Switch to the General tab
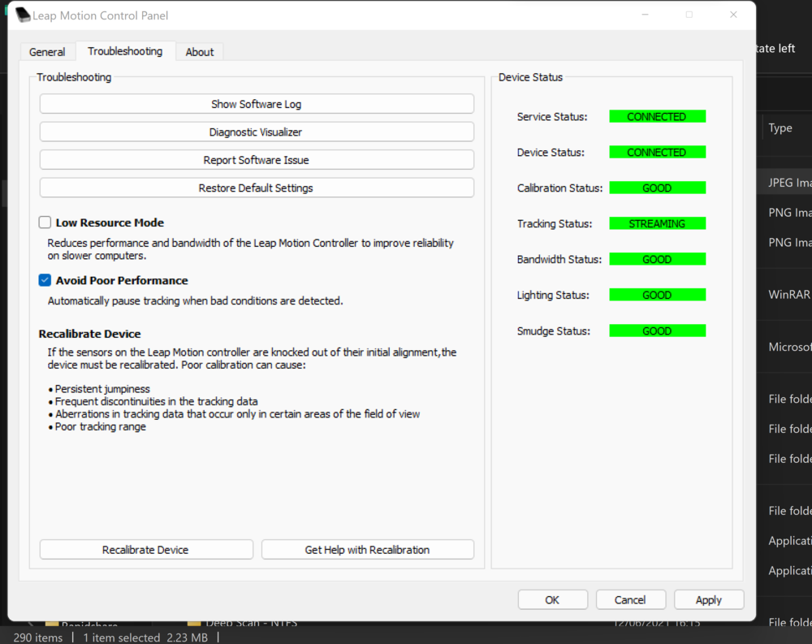This screenshot has width=812, height=644. click(x=47, y=51)
